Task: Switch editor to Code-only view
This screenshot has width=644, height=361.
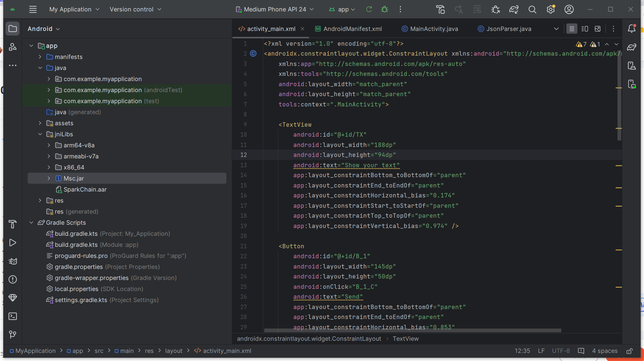Action: point(572,29)
